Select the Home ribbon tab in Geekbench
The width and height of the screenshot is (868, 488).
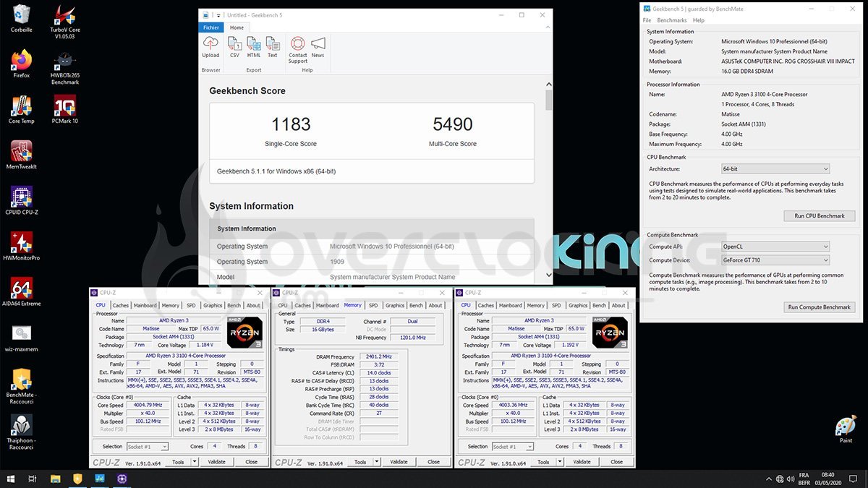237,27
